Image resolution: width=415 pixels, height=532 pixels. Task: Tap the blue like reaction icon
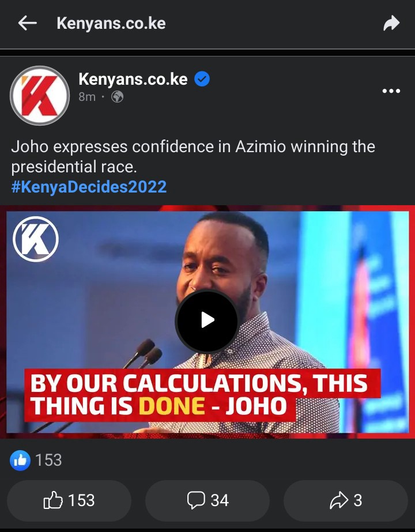(x=20, y=461)
